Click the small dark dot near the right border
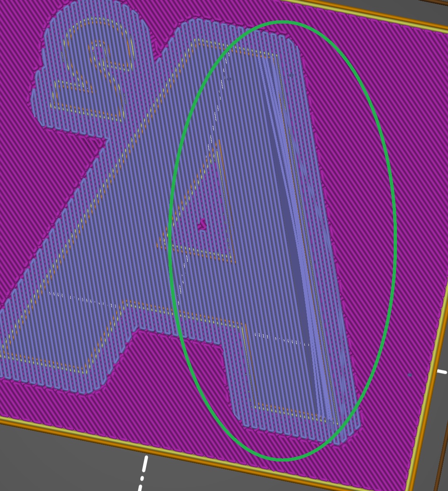The height and width of the screenshot is (491, 448). 410,374
